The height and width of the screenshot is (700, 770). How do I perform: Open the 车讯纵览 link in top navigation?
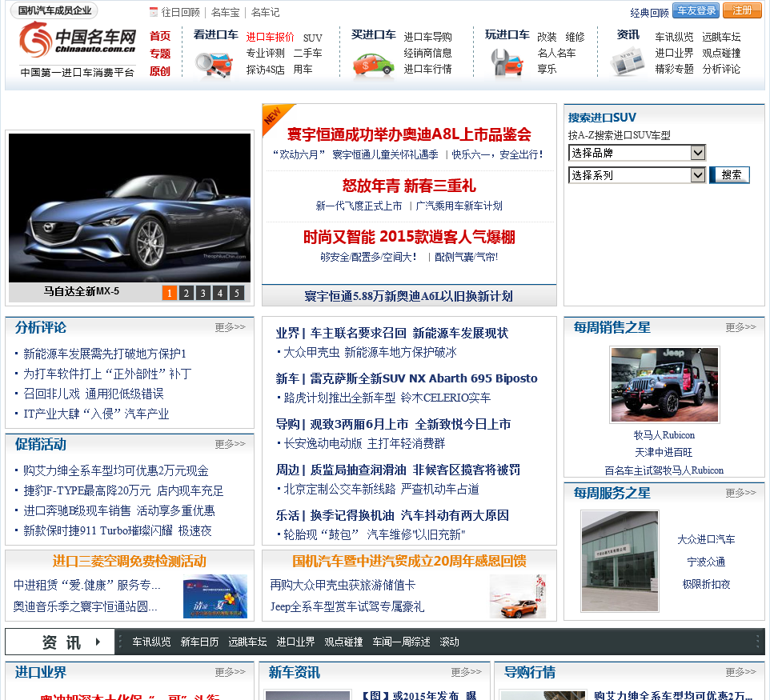[x=674, y=37]
